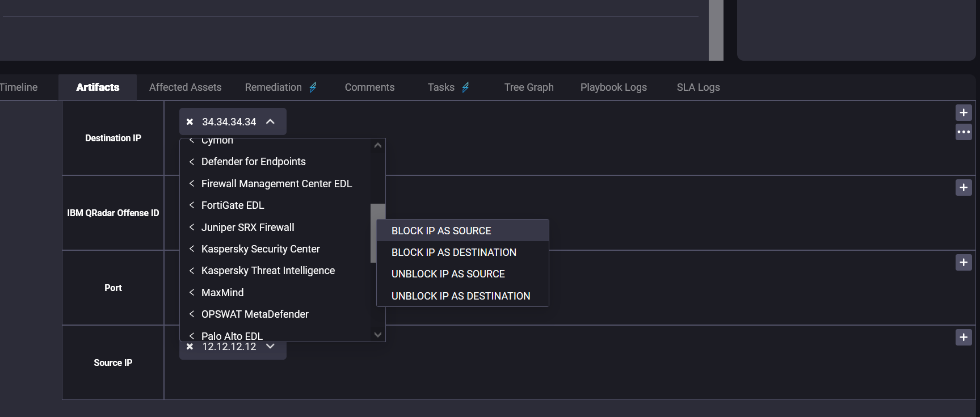Screen dimensions: 980x417
Task: Choose UNBLOCK IP AS DESTINATION action
Action: point(462,296)
